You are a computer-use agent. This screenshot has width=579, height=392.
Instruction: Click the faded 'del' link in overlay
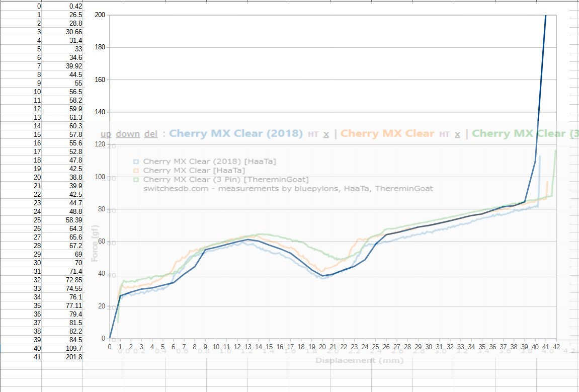click(150, 134)
